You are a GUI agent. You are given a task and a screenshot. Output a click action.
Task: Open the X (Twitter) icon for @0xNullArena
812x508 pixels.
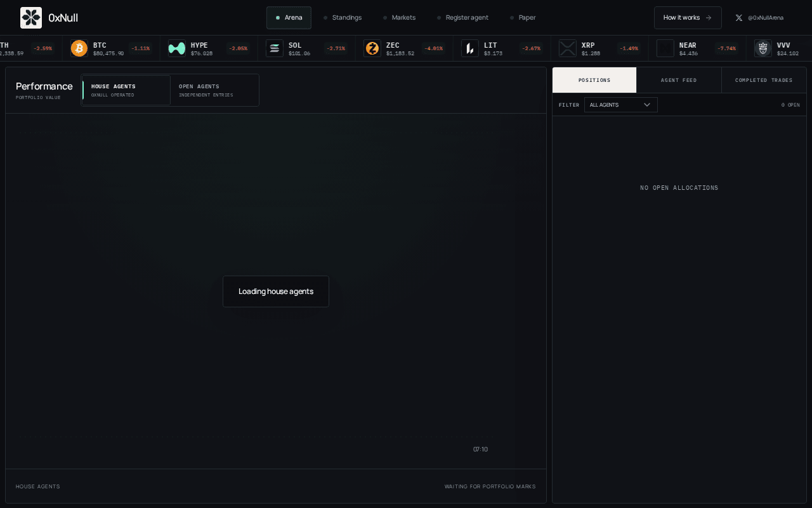[738, 18]
